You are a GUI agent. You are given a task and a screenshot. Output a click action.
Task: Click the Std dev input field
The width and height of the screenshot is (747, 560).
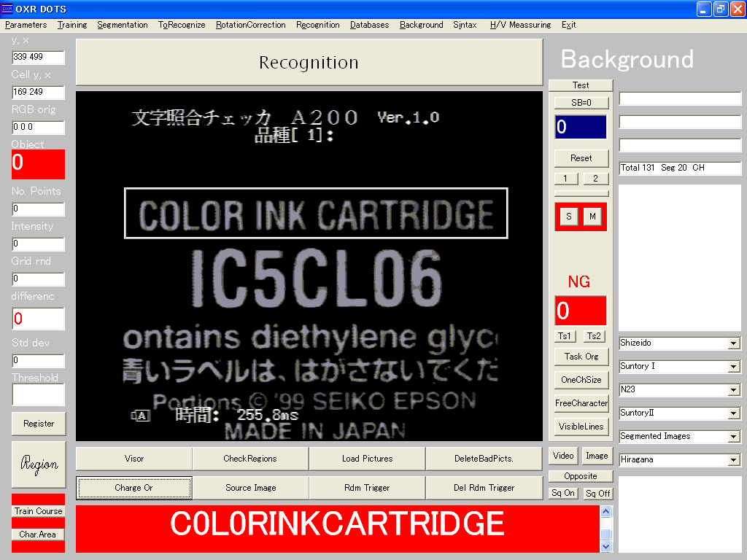(38, 360)
